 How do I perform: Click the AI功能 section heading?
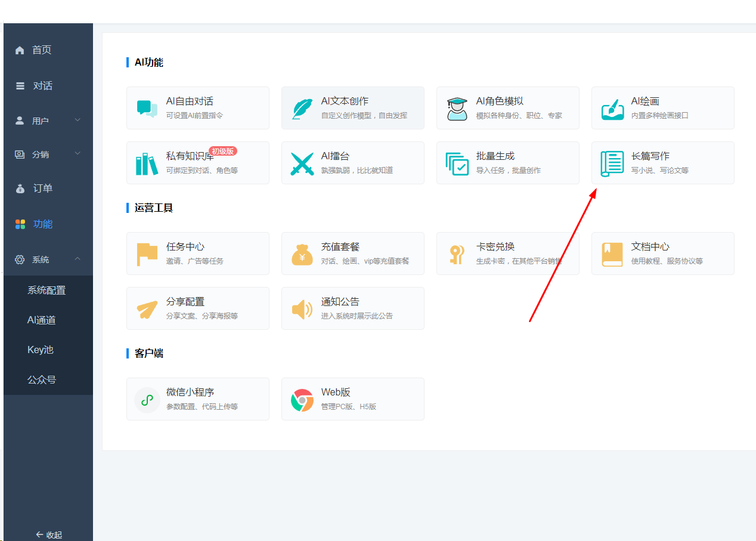(x=149, y=62)
